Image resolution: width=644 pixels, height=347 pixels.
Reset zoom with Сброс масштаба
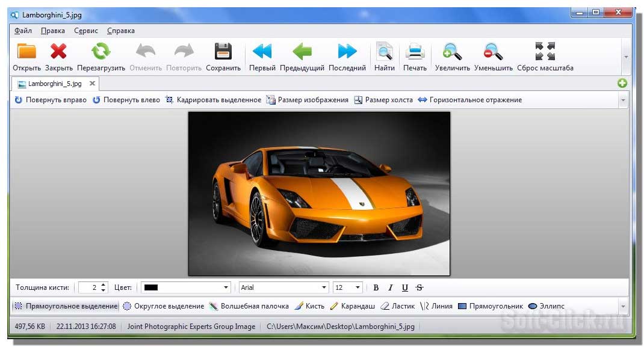coord(545,52)
